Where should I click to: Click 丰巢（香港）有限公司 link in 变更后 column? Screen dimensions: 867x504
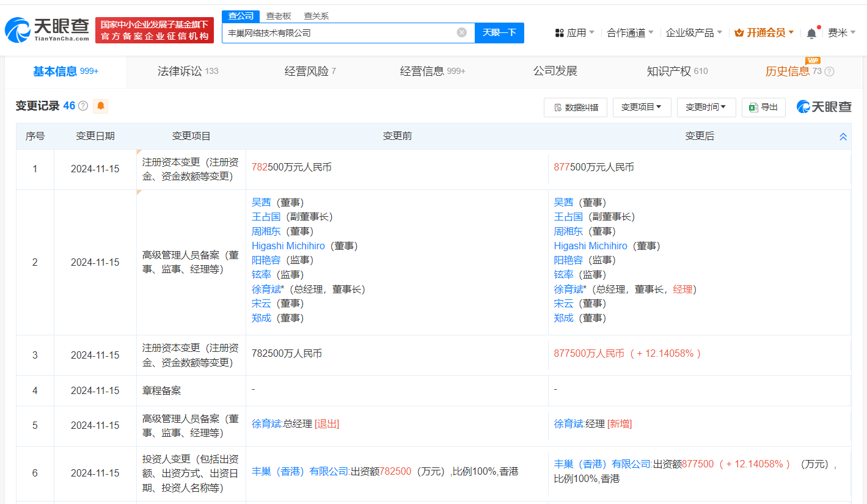(602, 464)
